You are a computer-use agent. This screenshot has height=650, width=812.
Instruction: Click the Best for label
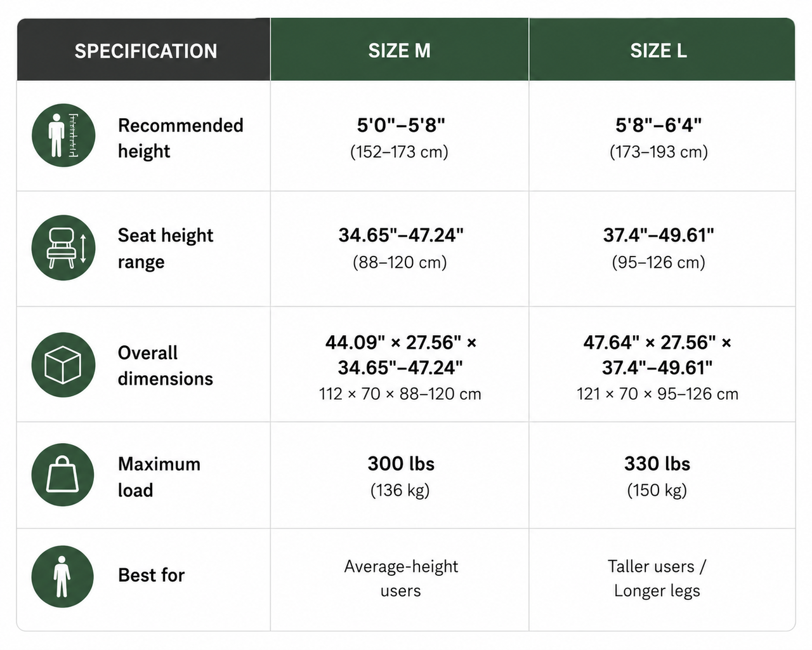tap(152, 575)
